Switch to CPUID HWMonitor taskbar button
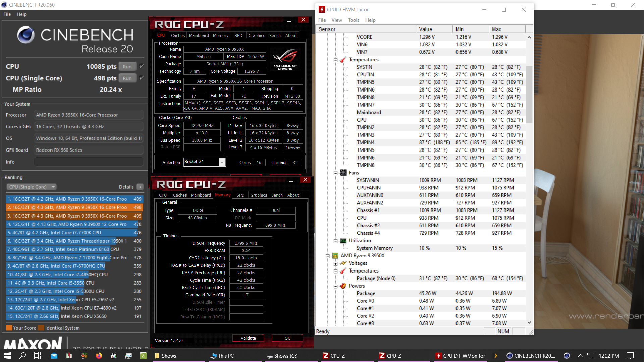 click(461, 356)
